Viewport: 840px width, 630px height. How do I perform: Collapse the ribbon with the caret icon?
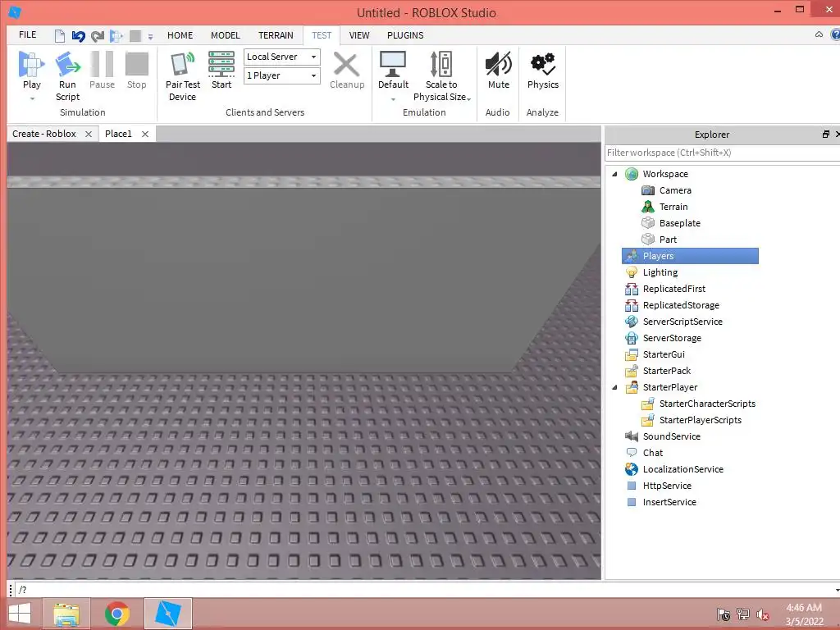coord(819,34)
